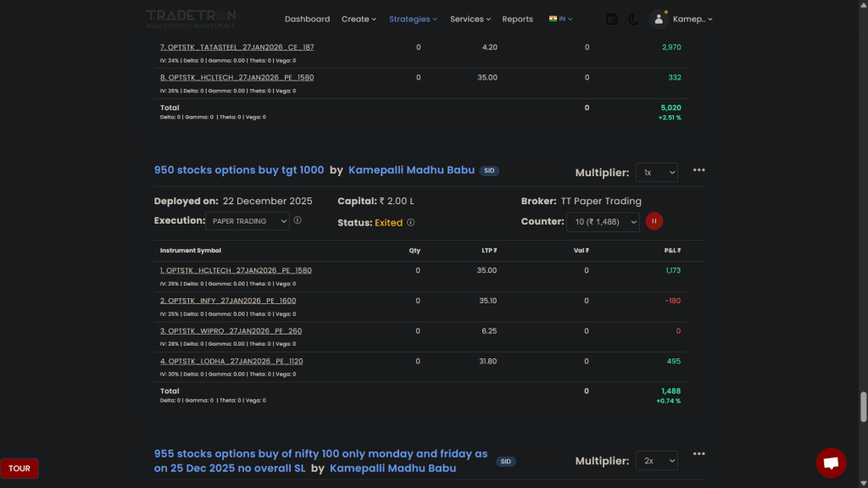
Task: Open Multiplier 1x dropdown
Action: tap(656, 172)
